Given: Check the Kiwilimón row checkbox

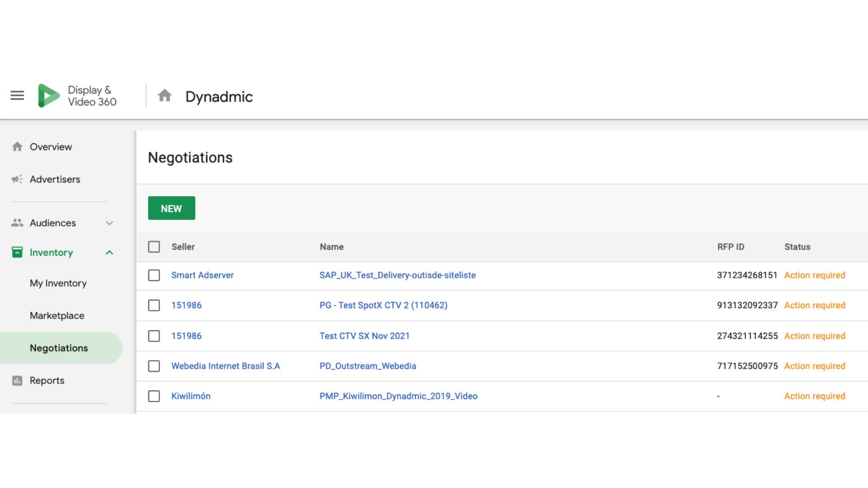Looking at the screenshot, I should (154, 396).
